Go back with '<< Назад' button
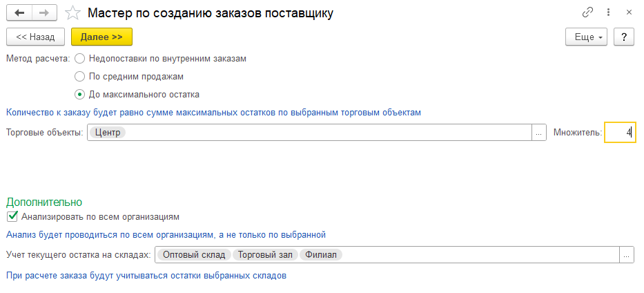 pyautogui.click(x=35, y=36)
